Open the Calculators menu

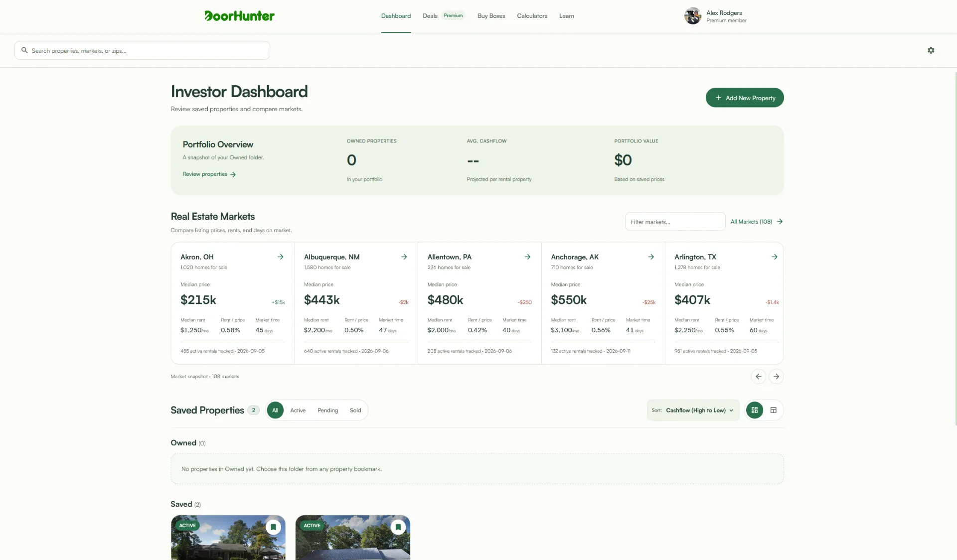(x=532, y=16)
